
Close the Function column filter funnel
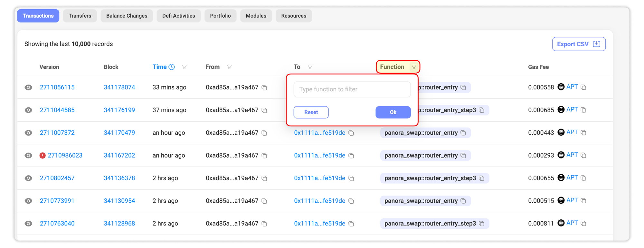click(x=414, y=67)
